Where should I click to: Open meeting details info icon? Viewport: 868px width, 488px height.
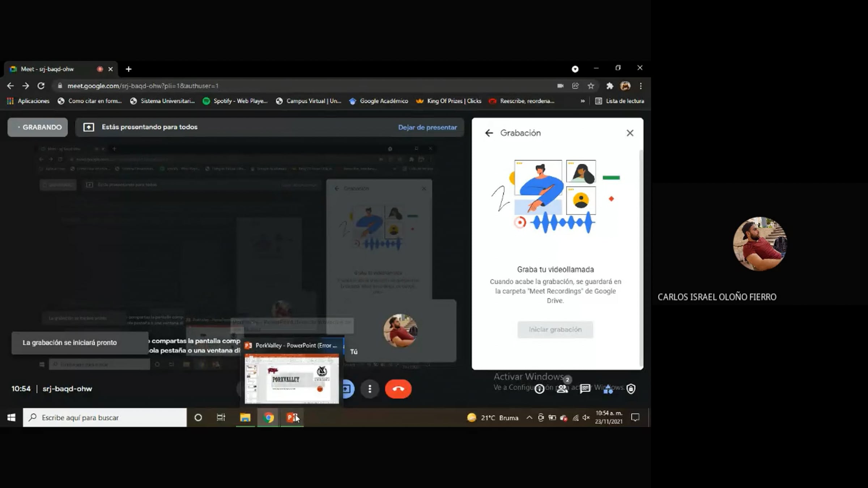540,389
